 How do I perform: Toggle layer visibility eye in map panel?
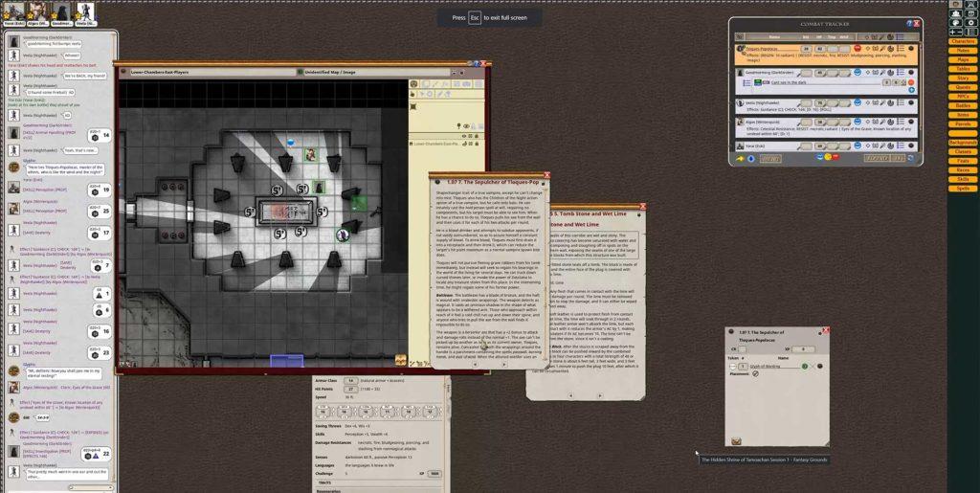[466, 126]
